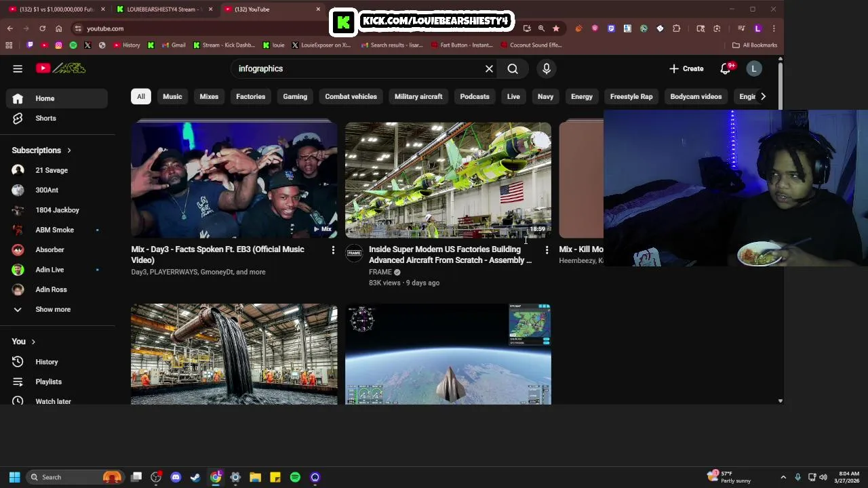
Task: Select the Podcasts filter chip
Action: point(475,96)
